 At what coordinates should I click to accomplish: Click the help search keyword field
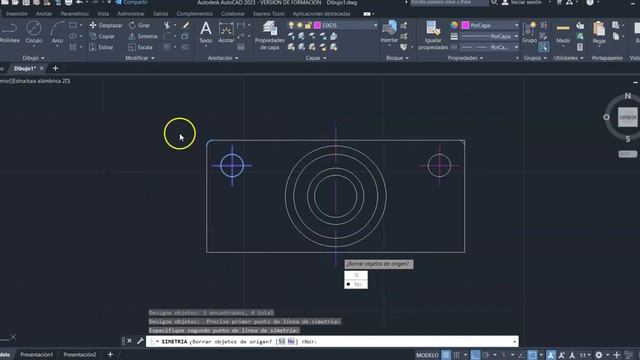coord(449,2)
